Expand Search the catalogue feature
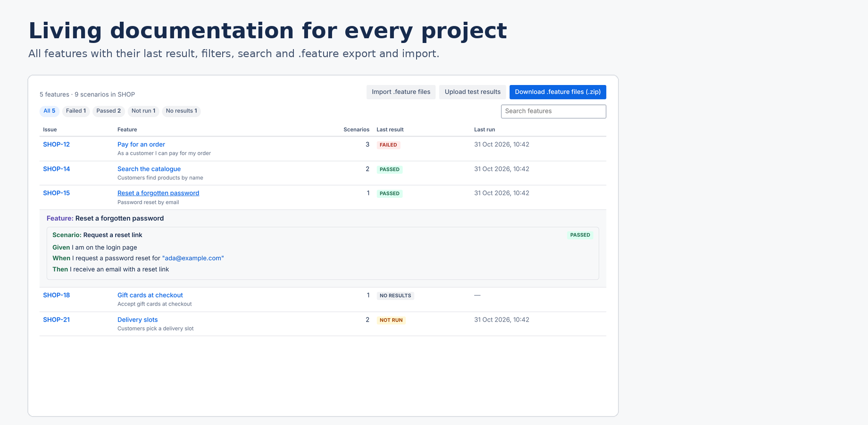 point(149,169)
